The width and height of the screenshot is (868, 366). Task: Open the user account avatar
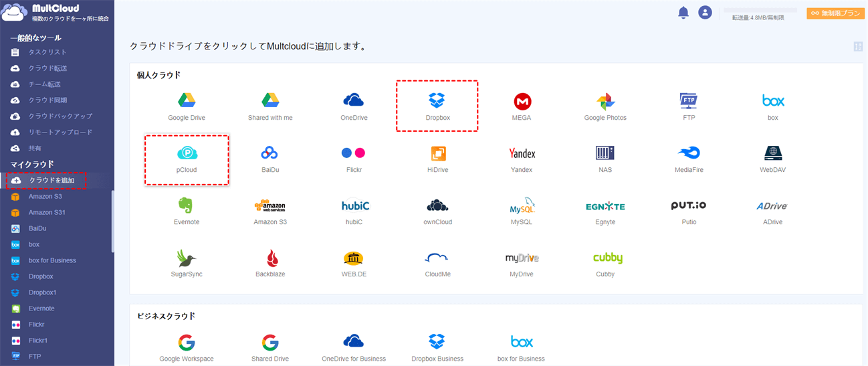705,12
